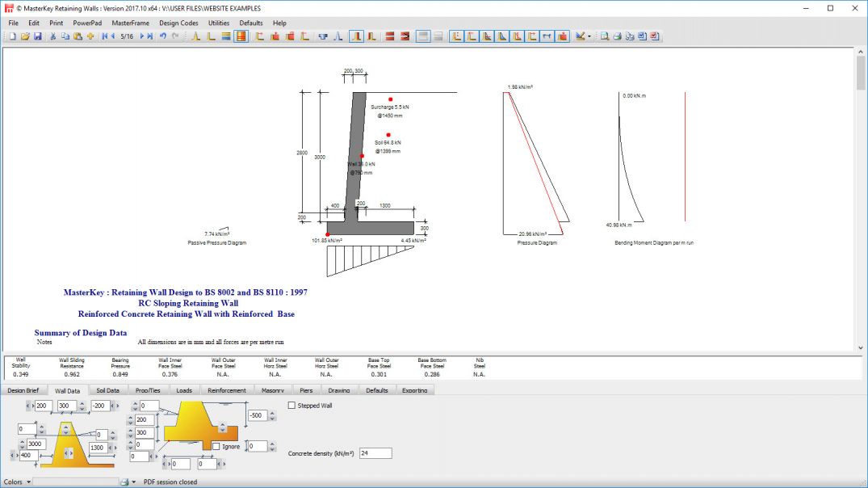Open the Help menu
The image size is (868, 488).
pyautogui.click(x=279, y=23)
